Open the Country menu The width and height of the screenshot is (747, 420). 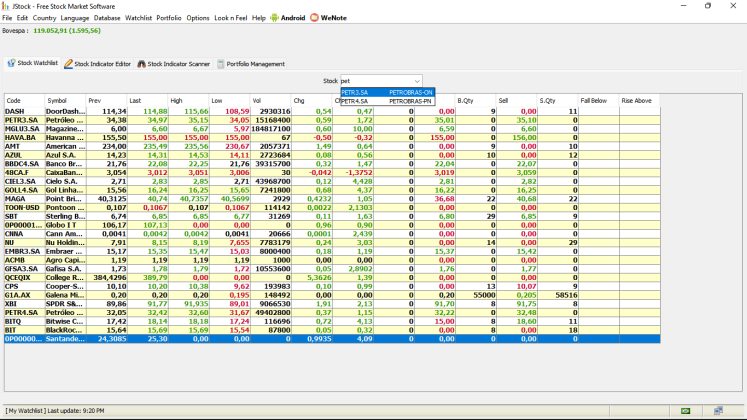point(44,18)
